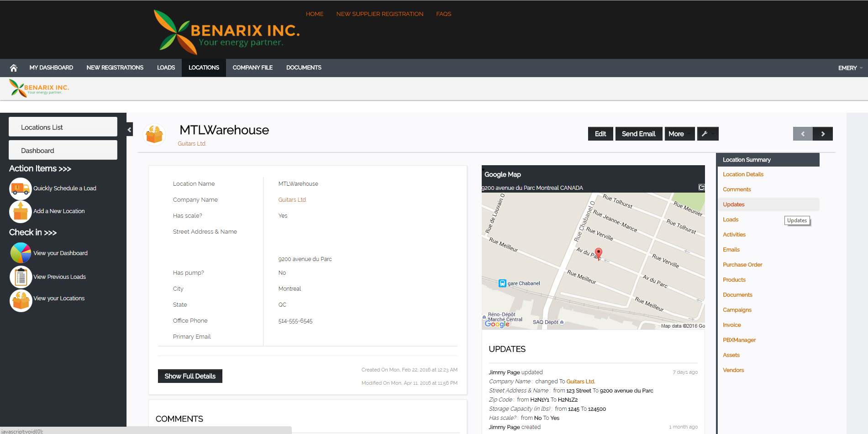This screenshot has width=868, height=434.
Task: Click the Add a New Location box icon
Action: (21, 211)
